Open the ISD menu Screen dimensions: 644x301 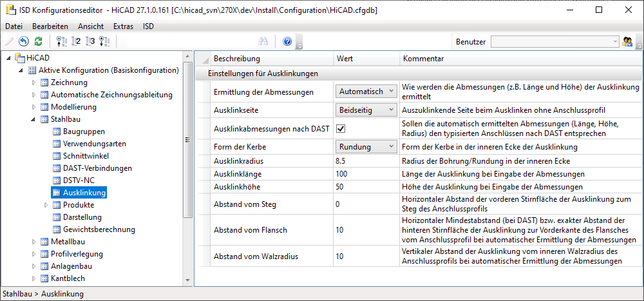pyautogui.click(x=148, y=26)
